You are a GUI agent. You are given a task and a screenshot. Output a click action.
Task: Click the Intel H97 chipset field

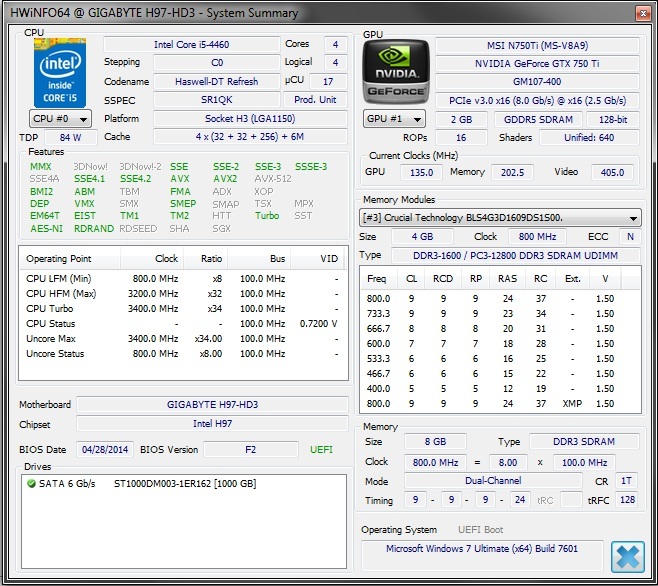tap(212, 424)
